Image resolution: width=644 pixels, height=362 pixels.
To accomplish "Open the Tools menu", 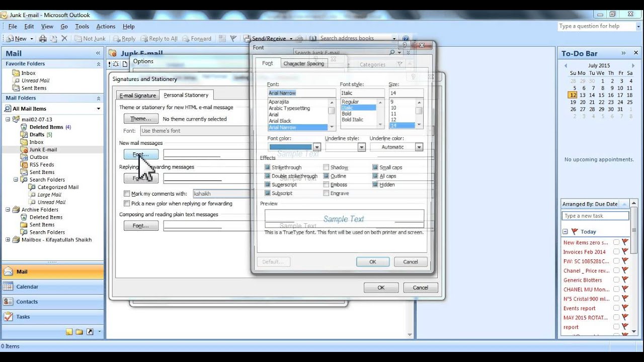I will (82, 27).
